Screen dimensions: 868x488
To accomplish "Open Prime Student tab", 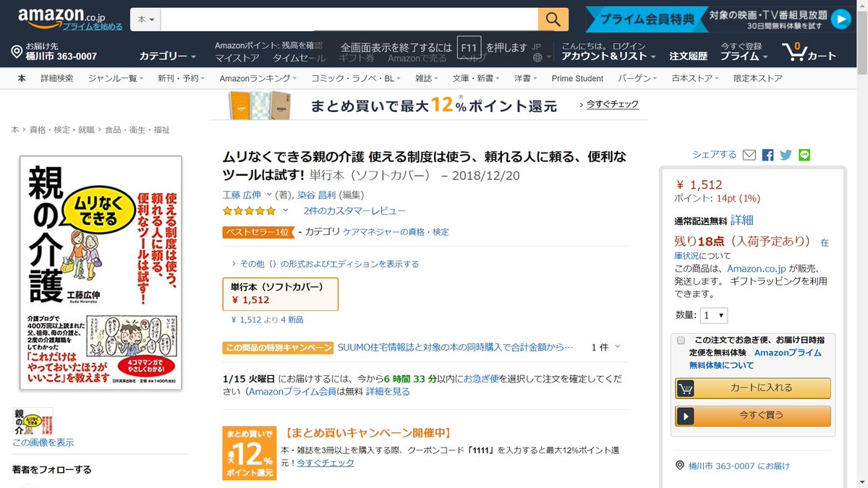I will pos(577,78).
